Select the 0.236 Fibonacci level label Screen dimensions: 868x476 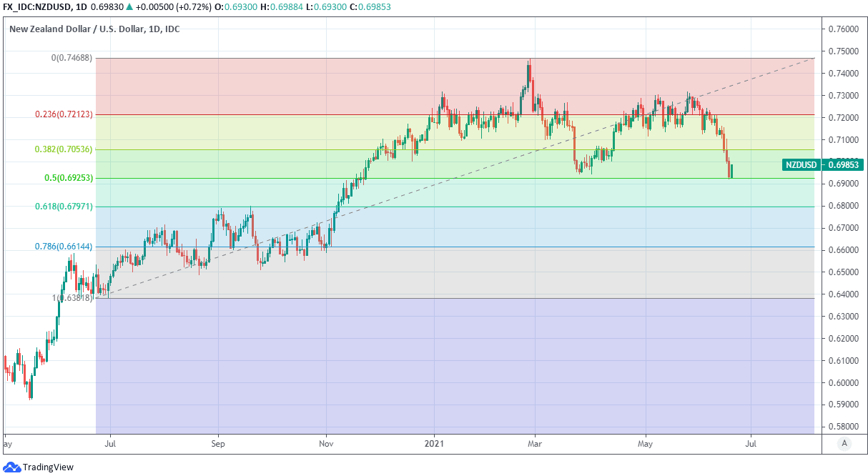[64, 114]
